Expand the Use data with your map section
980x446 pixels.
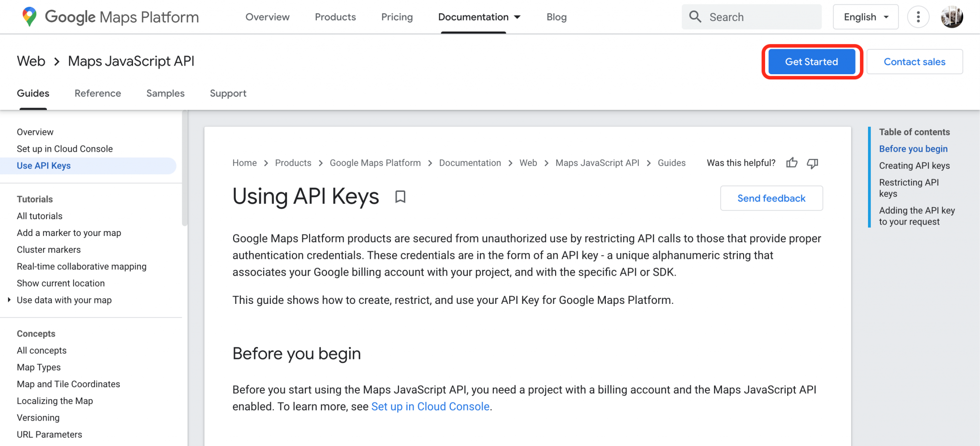point(10,300)
